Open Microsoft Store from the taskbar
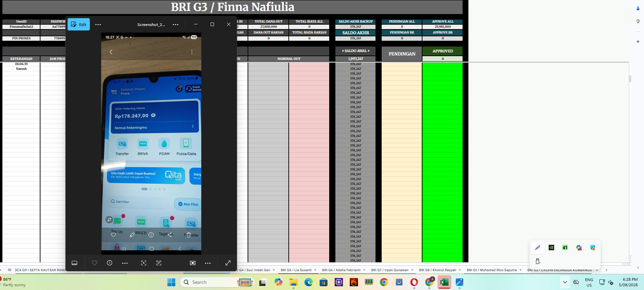This screenshot has height=290, width=644. (323, 282)
